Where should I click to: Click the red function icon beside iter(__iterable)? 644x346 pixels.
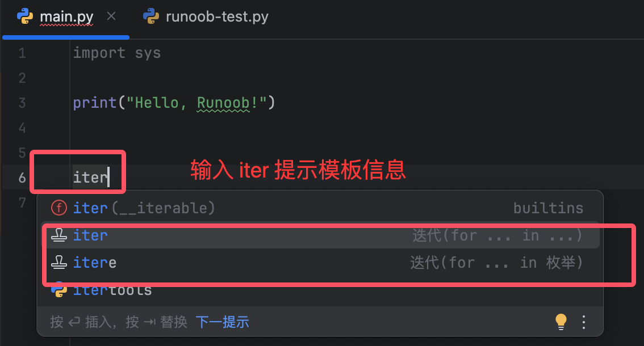point(58,208)
